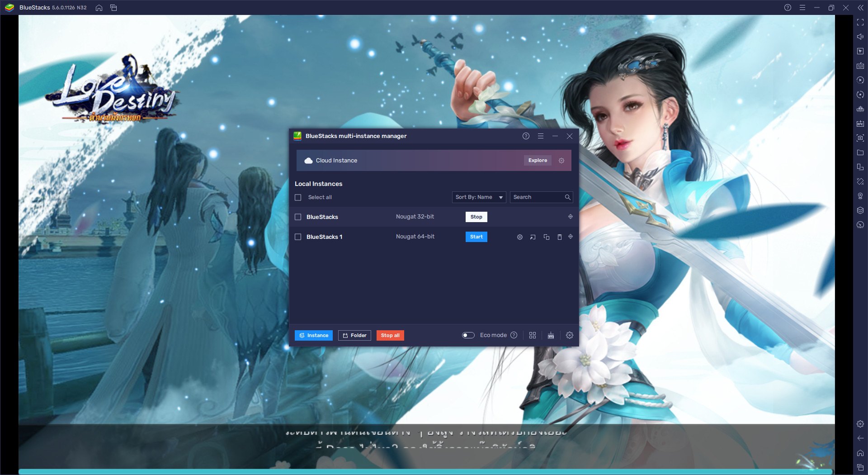Open hamburger menu in multi-instance manager
The height and width of the screenshot is (475, 868).
540,136
